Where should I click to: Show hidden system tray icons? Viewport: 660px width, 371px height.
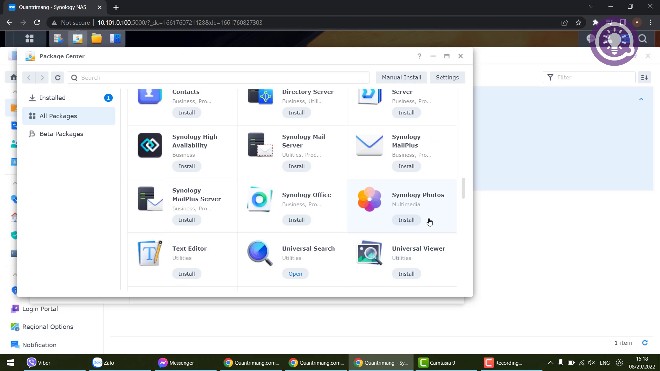(550, 363)
